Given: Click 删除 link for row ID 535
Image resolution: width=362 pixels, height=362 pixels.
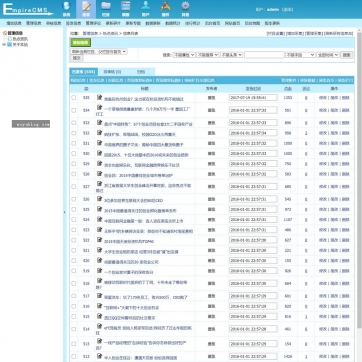Looking at the screenshot, I should coord(346,98).
